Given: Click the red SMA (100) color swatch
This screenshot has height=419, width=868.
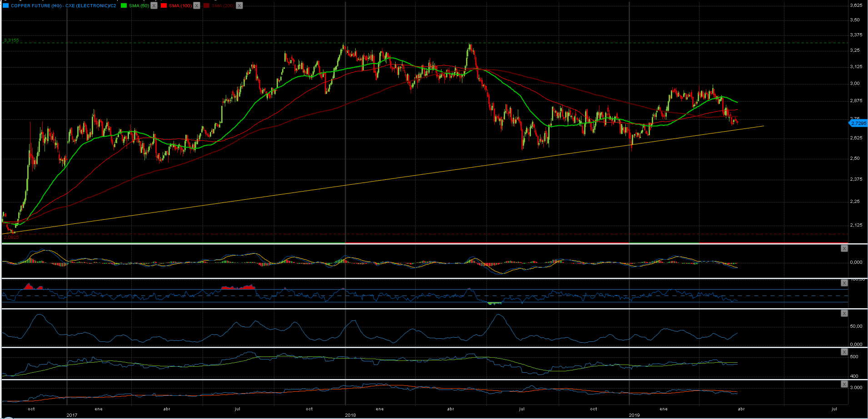Looking at the screenshot, I should (164, 5).
